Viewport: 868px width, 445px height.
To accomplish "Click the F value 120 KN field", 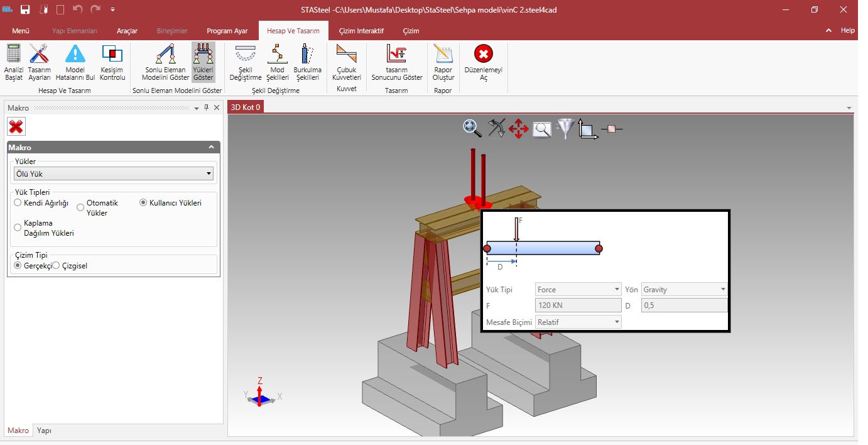I will pos(578,306).
